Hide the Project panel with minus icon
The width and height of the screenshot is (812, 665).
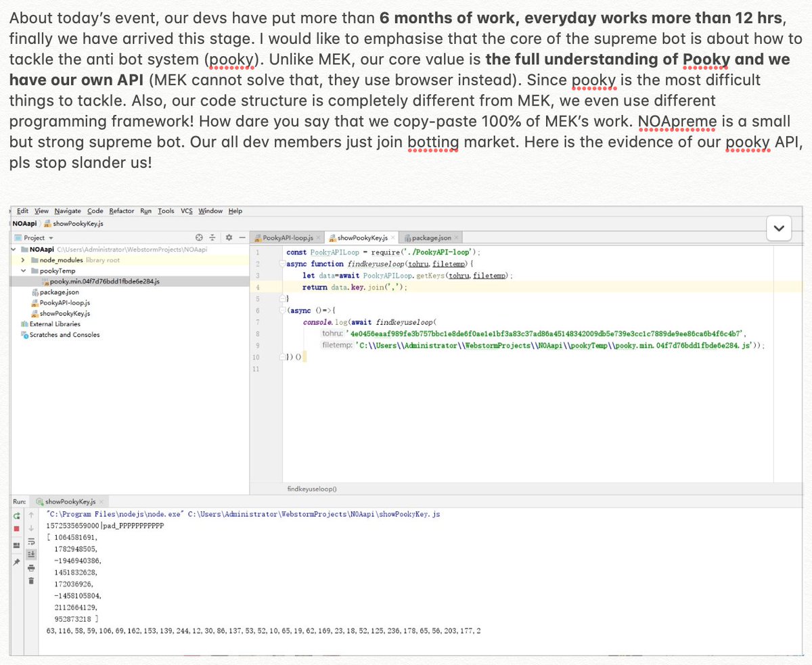point(242,237)
